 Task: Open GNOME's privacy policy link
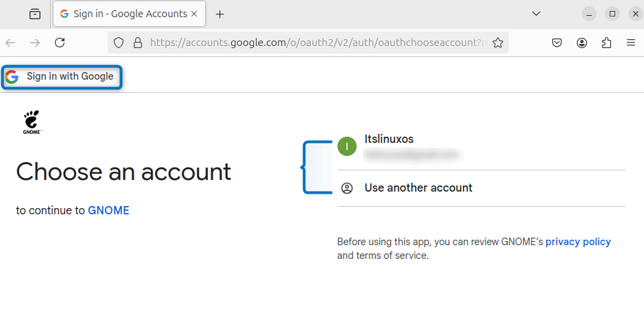pos(578,242)
